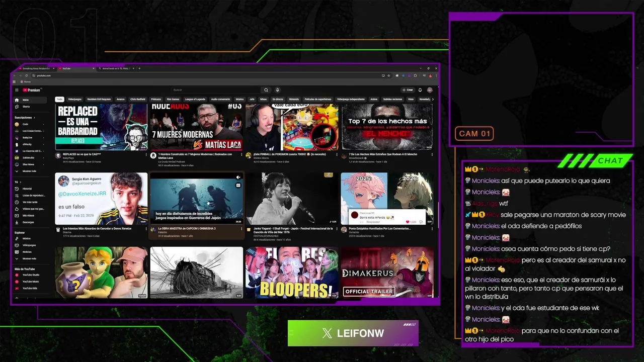Open options for Pinball de Pokemon video

(x=337, y=155)
